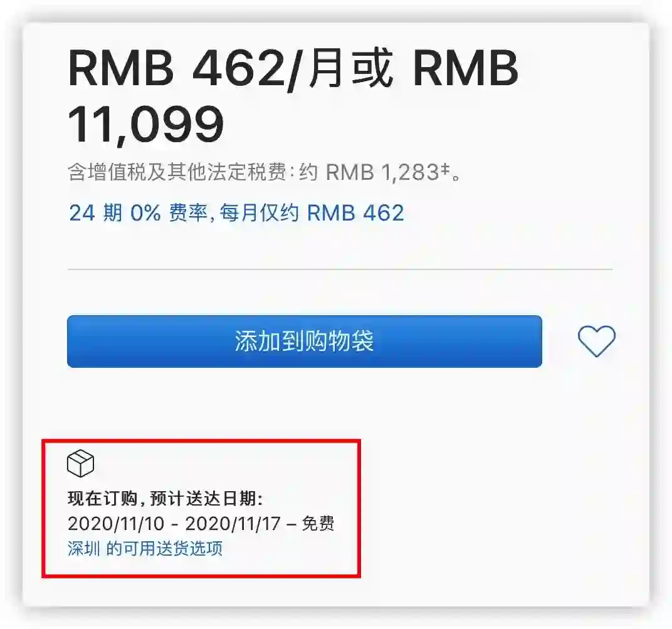
Task: Open the 24 期 0% 费率 financing link
Action: [236, 213]
